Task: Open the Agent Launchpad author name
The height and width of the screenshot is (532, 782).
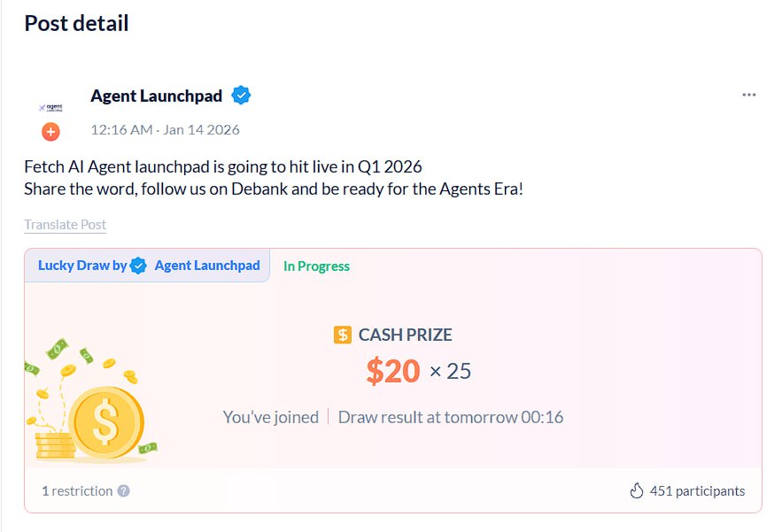Action: click(156, 96)
